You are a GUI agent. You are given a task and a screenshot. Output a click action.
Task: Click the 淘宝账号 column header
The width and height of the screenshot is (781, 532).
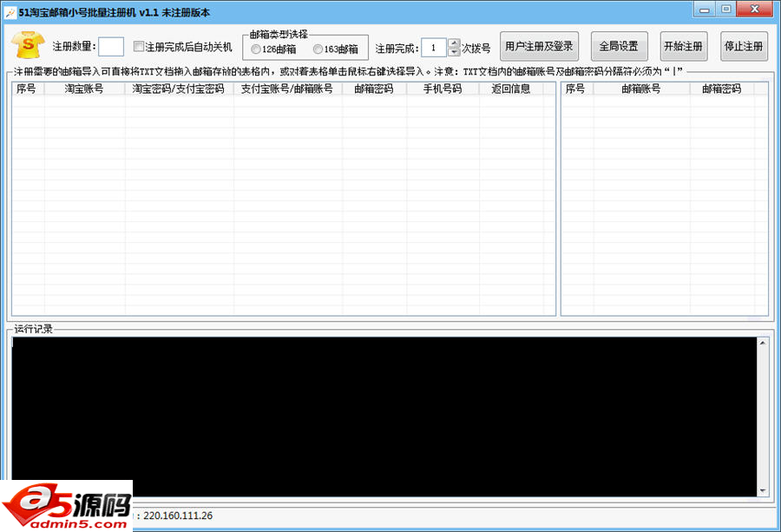[x=84, y=89]
